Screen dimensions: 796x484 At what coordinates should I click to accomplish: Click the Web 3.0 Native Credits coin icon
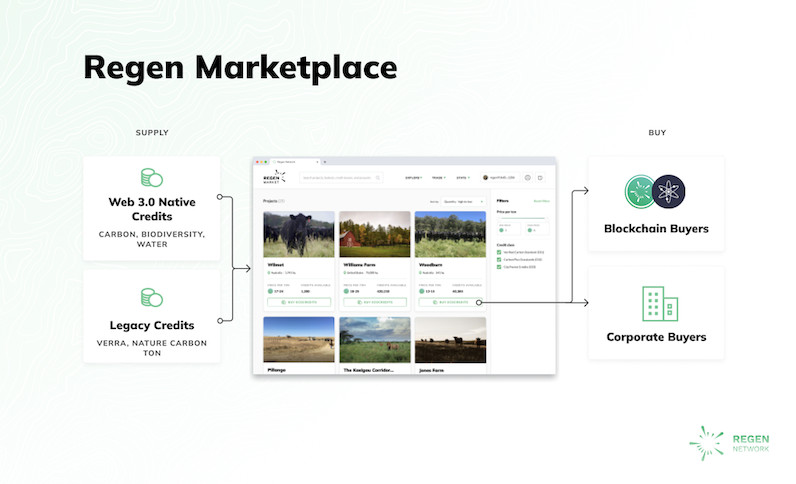coord(151,178)
